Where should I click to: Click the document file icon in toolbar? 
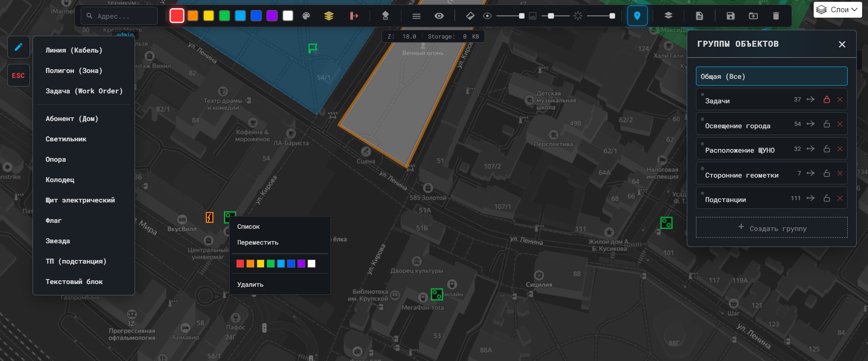699,16
